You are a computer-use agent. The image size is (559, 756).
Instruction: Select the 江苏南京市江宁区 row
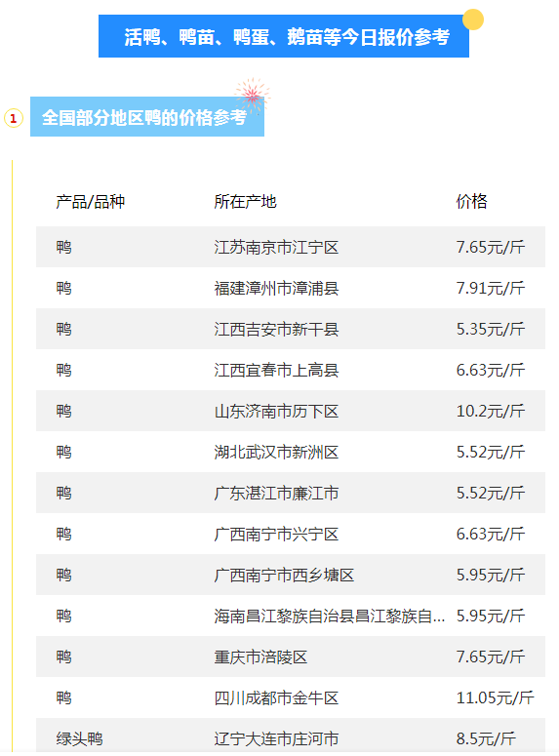[x=291, y=247]
